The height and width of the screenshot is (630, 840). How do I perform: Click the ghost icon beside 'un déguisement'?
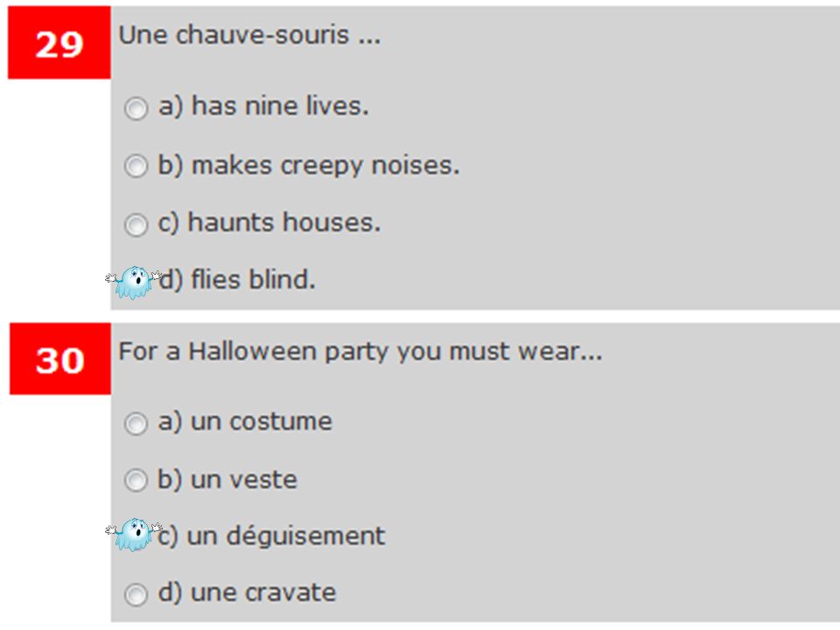(x=133, y=534)
